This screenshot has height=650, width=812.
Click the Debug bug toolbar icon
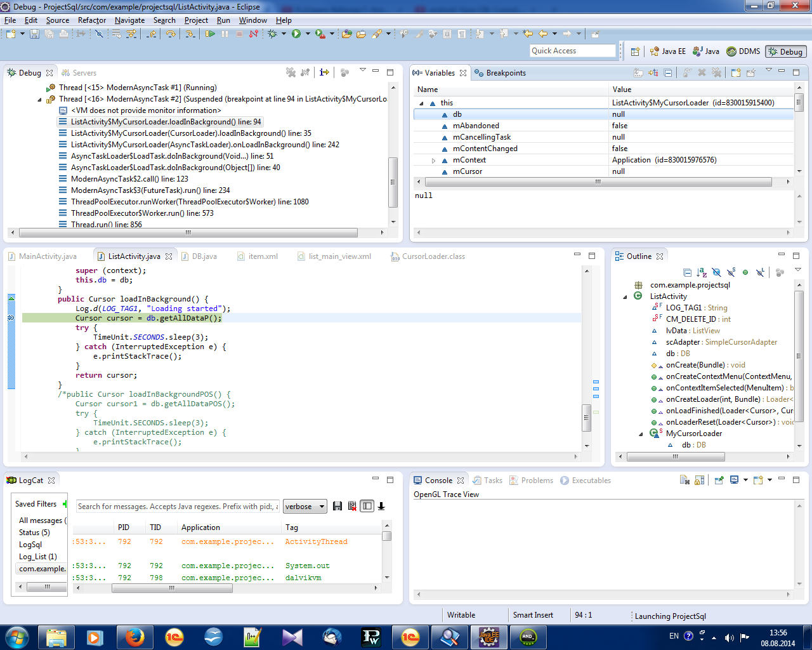pyautogui.click(x=272, y=34)
